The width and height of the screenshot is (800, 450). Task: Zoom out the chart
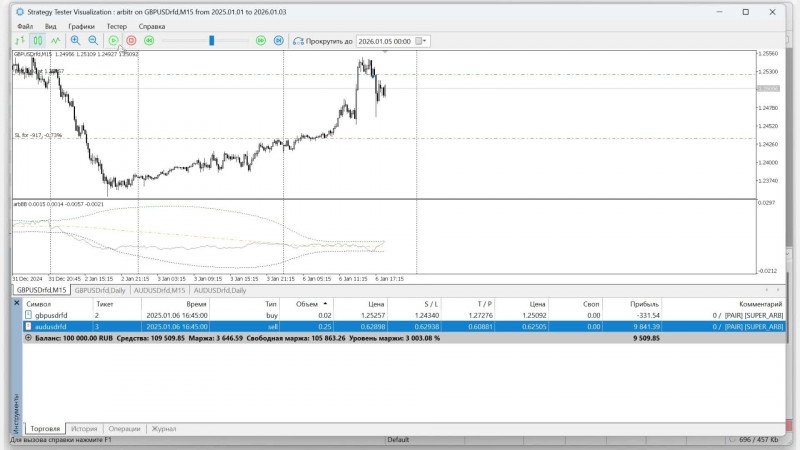(x=93, y=40)
